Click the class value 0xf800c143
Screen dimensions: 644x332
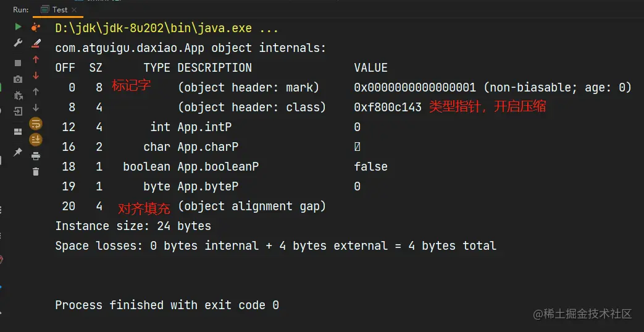(388, 108)
